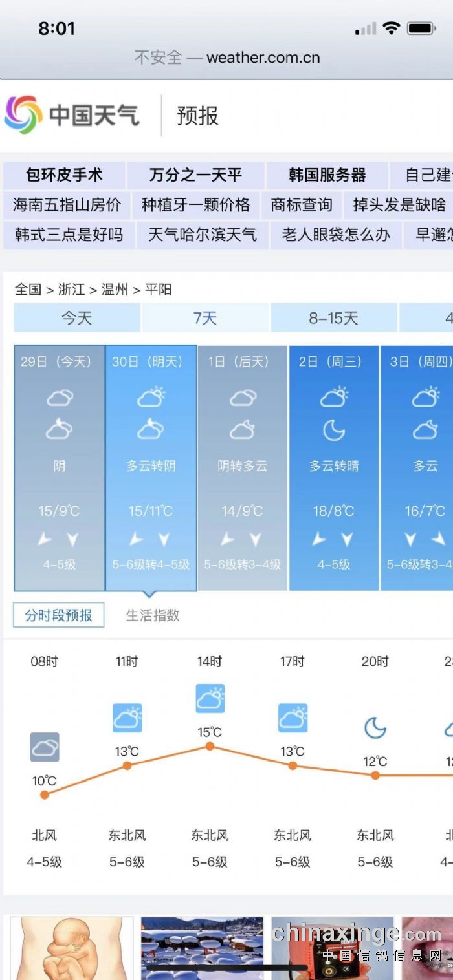Image resolution: width=453 pixels, height=980 pixels.
Task: Open the 浙江 breadcrumb link
Action: click(71, 290)
